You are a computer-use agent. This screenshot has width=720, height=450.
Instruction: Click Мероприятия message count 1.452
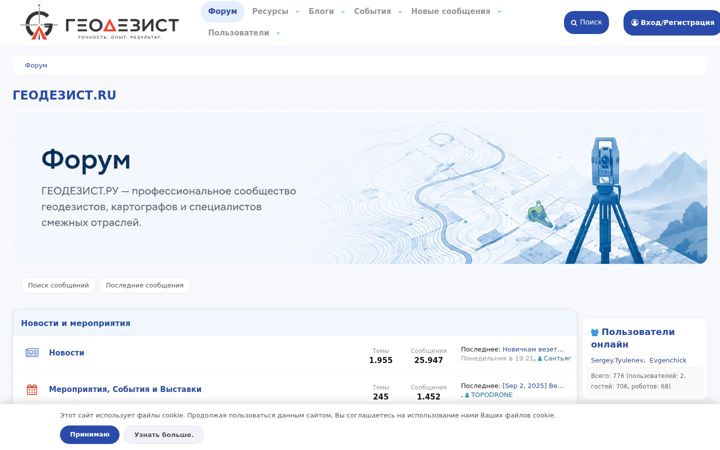pyautogui.click(x=428, y=397)
